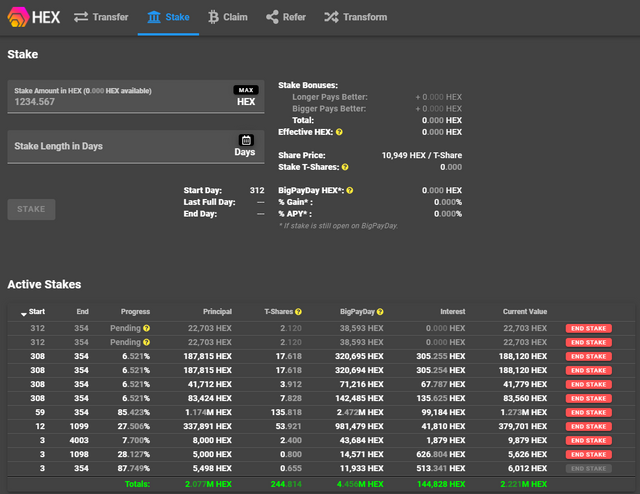Click Start Day value 312
Screen dimensions: 640x494
(257, 190)
